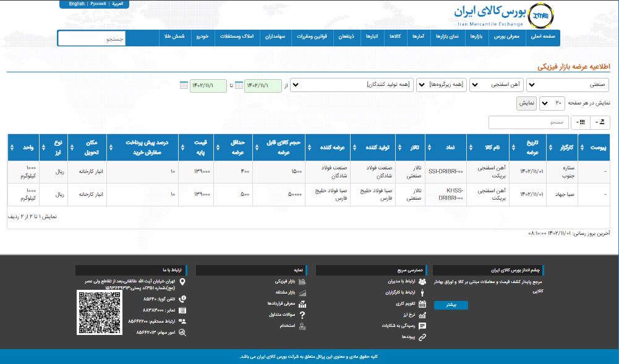Click the recruitment icon (استخدام)
619x364 pixels.
tap(302, 326)
